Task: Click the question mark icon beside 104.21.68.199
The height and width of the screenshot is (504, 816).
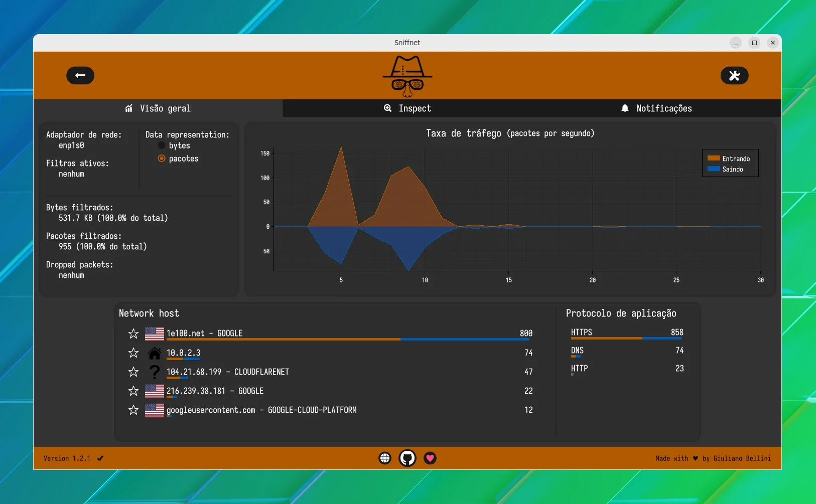Action: 155,372
